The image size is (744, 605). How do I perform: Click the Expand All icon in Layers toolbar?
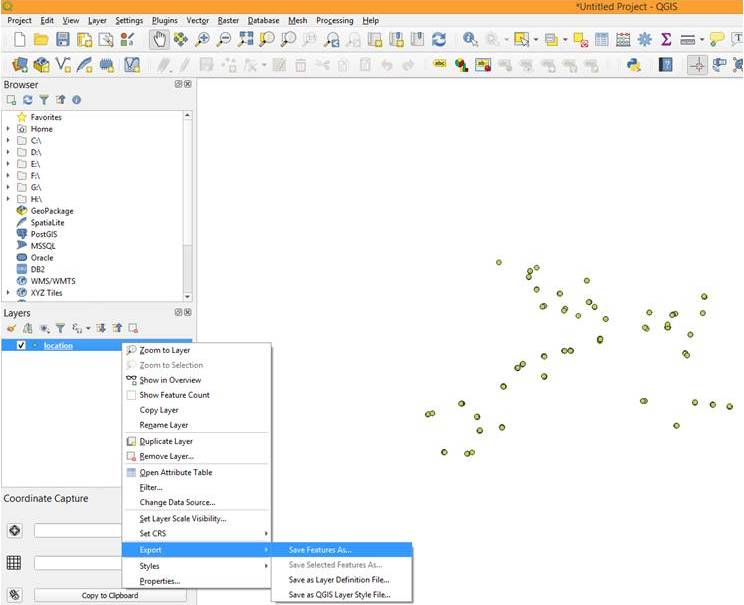pos(101,328)
